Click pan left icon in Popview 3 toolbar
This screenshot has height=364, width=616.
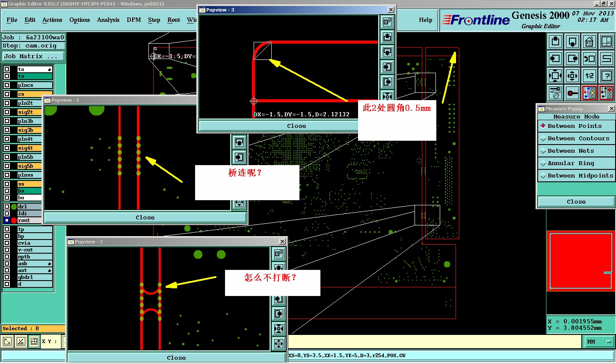[387, 67]
